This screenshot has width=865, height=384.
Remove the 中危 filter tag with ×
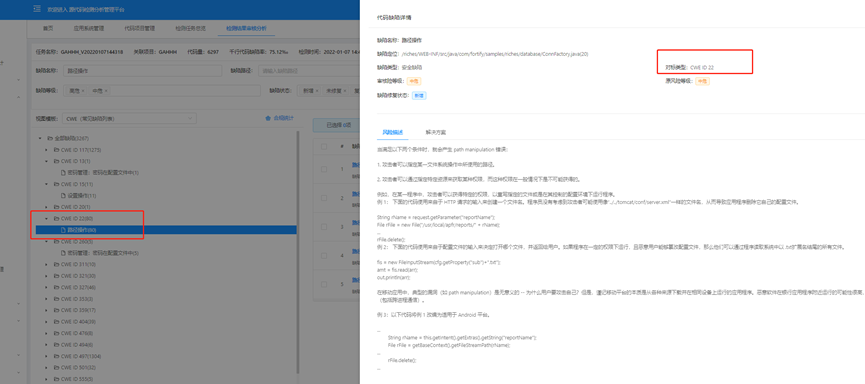tap(106, 91)
